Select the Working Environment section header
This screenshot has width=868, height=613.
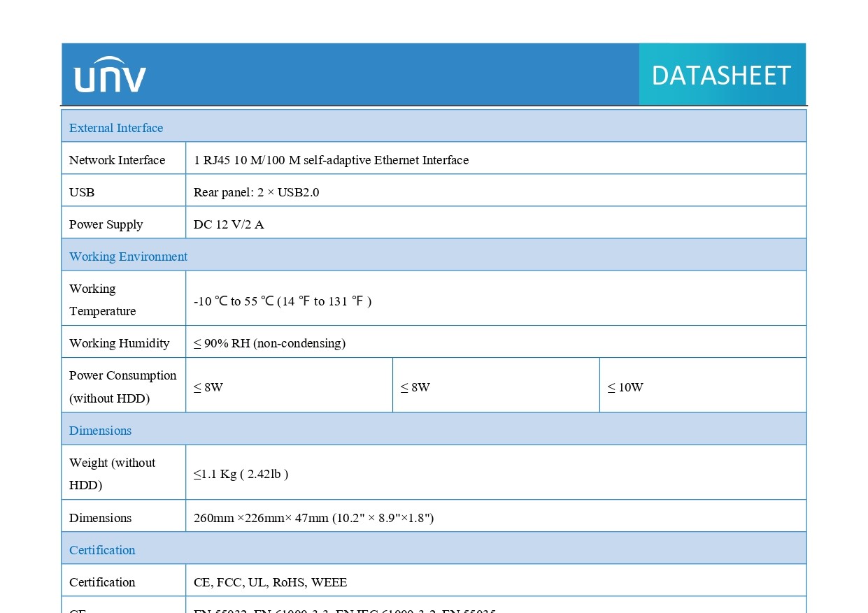128,257
